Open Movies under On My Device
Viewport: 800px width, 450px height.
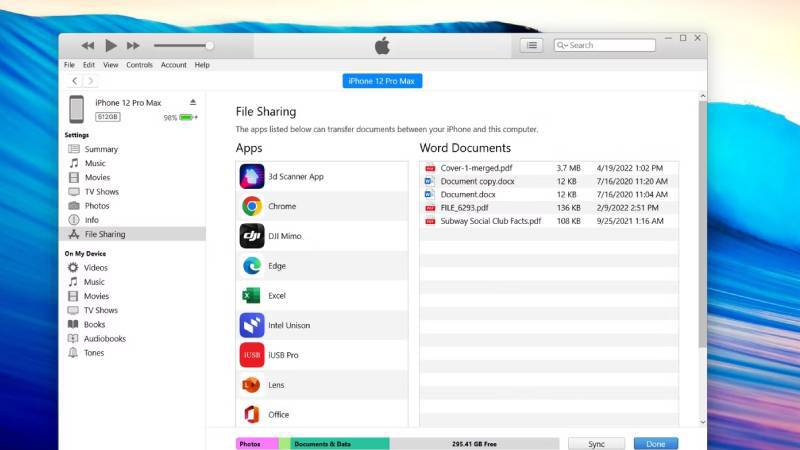pos(96,296)
